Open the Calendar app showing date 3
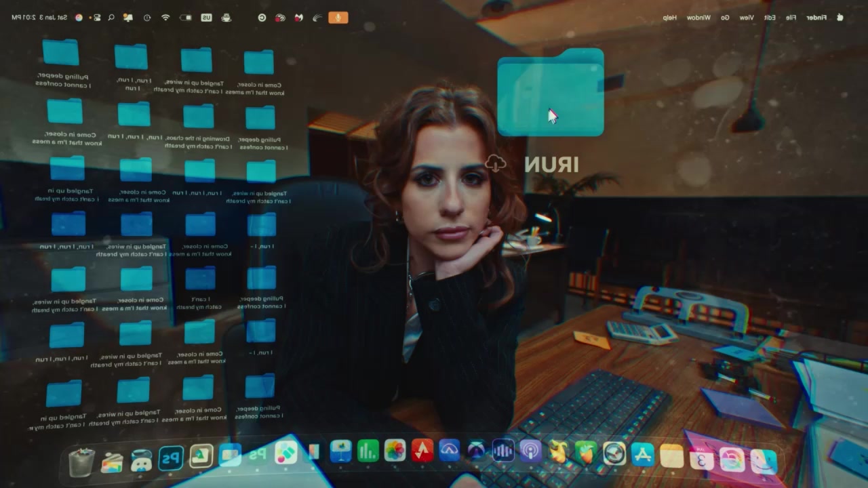This screenshot has height=488, width=868. point(701,459)
